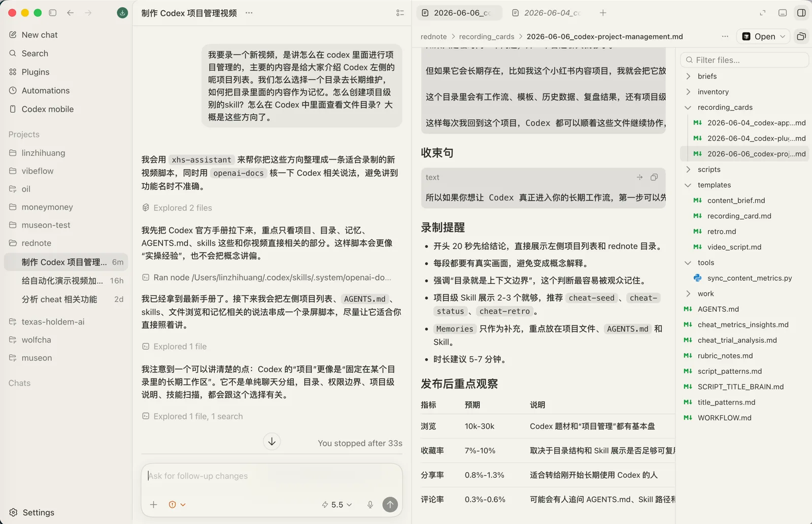Open content_brief.md template file
Screen dimensions: 812x524
[x=744, y=201]
